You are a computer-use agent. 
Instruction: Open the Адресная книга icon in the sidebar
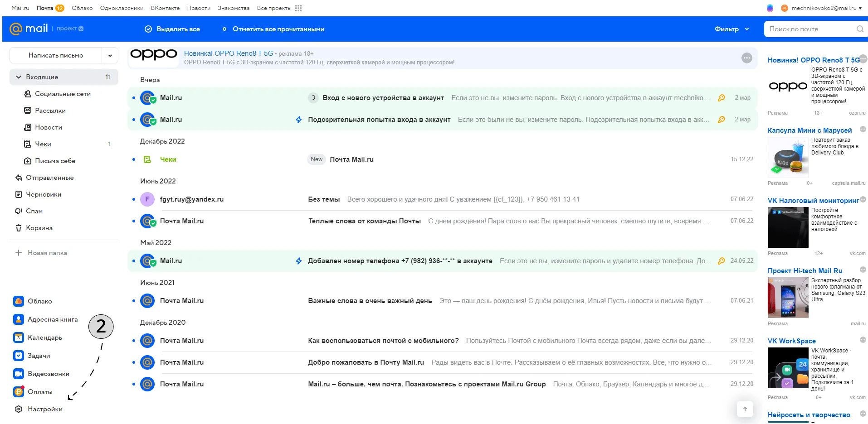19,319
